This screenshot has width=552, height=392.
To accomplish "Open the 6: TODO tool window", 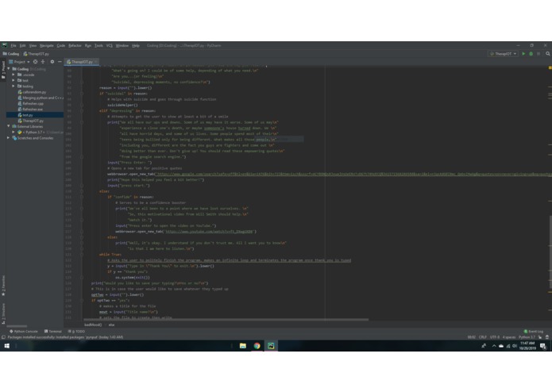I will (76, 331).
